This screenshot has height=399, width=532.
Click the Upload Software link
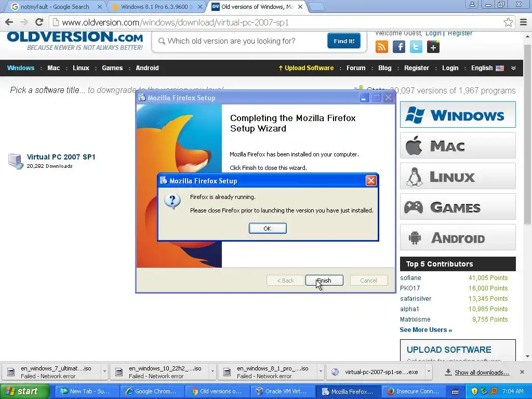pos(306,68)
